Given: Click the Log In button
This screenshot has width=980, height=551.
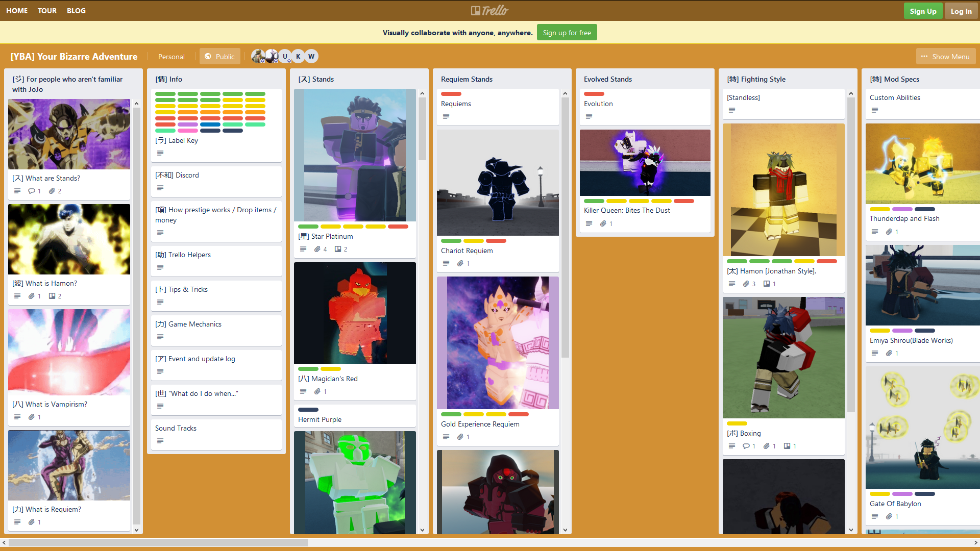Looking at the screenshot, I should click(x=961, y=11).
